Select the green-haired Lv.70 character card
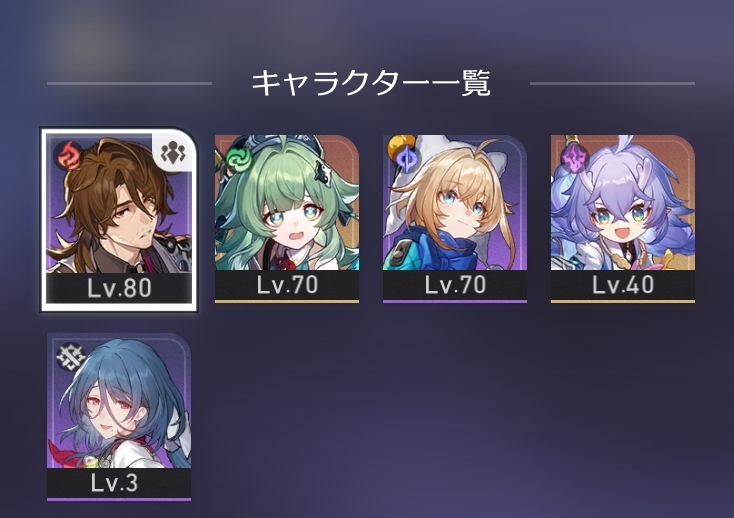 click(x=287, y=219)
